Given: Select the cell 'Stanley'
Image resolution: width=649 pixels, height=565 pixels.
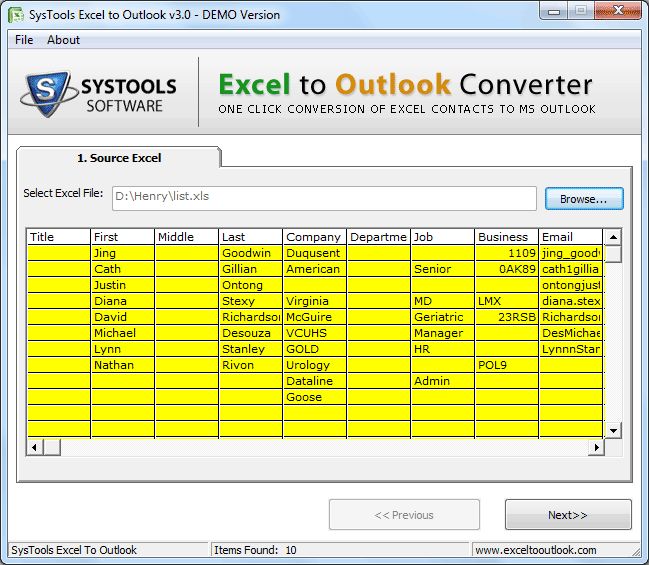Looking at the screenshot, I should click(x=250, y=349).
